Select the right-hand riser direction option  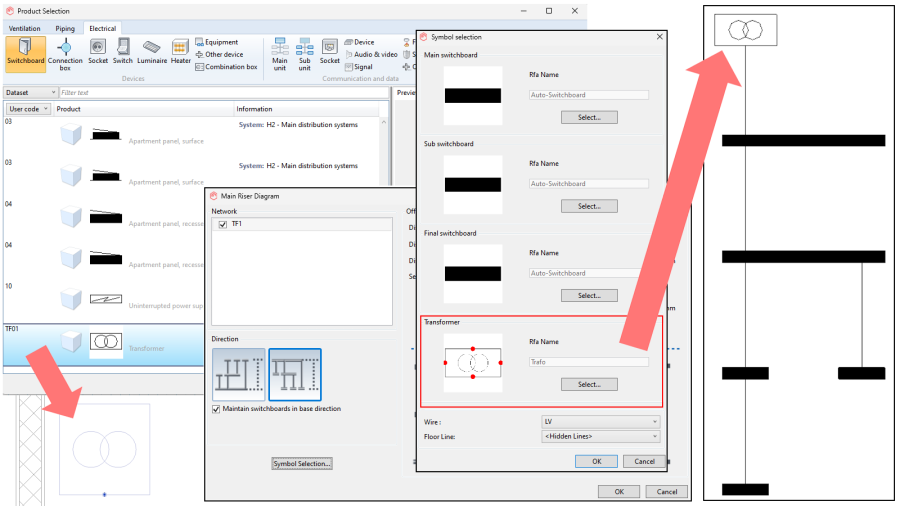coord(295,375)
